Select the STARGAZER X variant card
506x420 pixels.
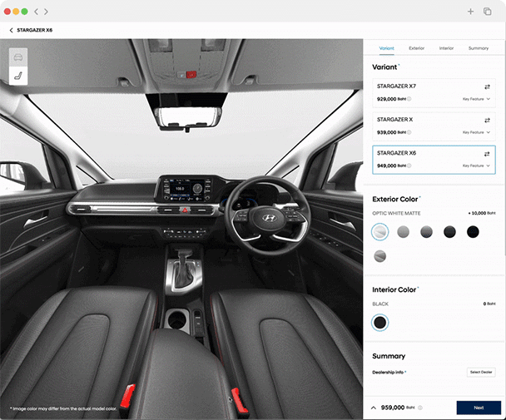pos(434,126)
